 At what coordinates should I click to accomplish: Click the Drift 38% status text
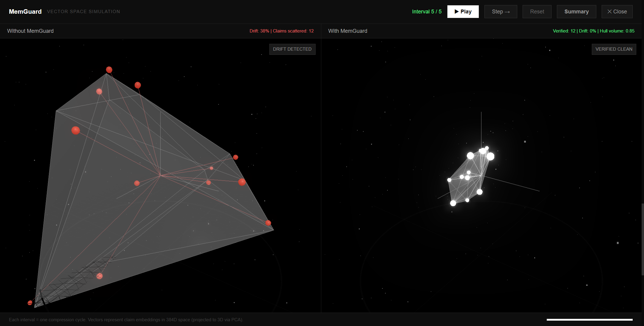pos(259,31)
